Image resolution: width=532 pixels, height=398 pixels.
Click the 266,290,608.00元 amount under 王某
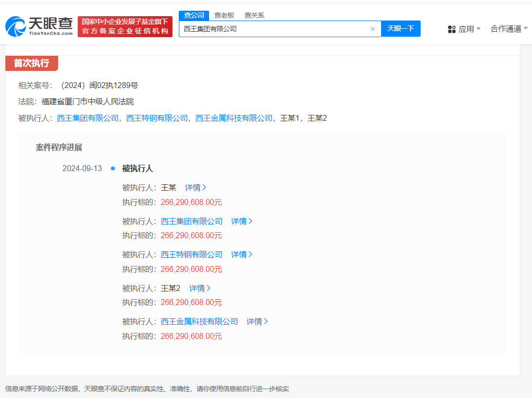[192, 202]
